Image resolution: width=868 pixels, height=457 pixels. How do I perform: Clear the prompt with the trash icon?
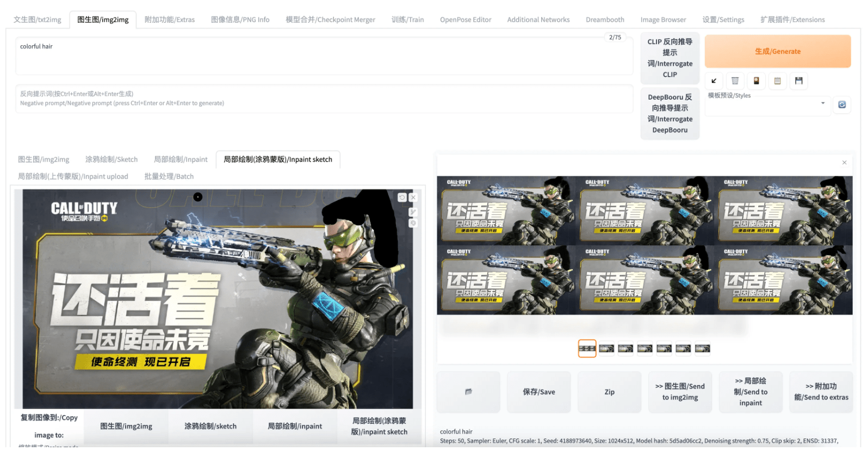click(x=735, y=81)
